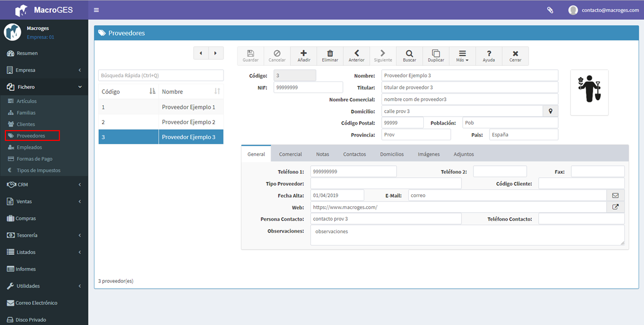This screenshot has height=325, width=644.
Task: Click the paperclip icon in the top bar
Action: point(550,10)
